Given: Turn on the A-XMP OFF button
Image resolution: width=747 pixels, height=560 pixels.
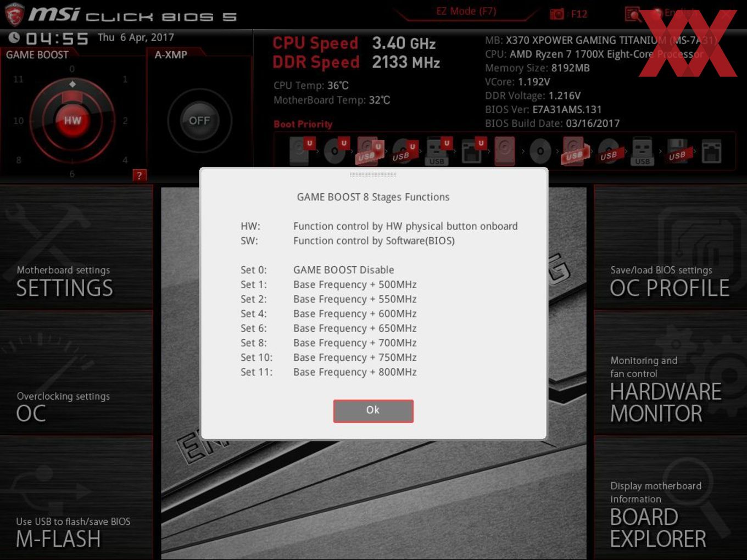Looking at the screenshot, I should [x=199, y=121].
